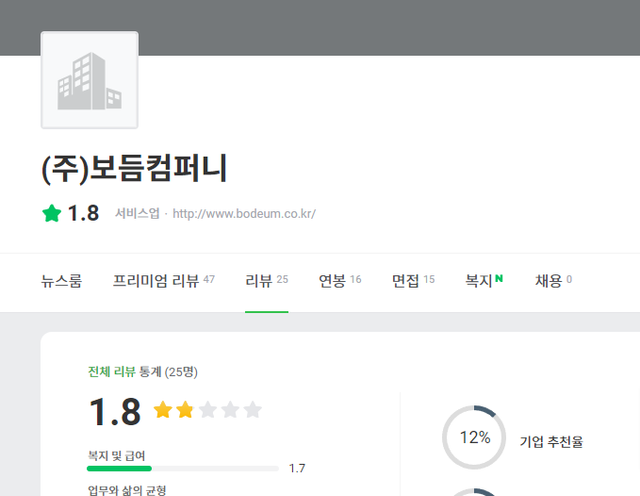
Task: Click the 전체 리뷰 통계 heading
Action: 143,372
